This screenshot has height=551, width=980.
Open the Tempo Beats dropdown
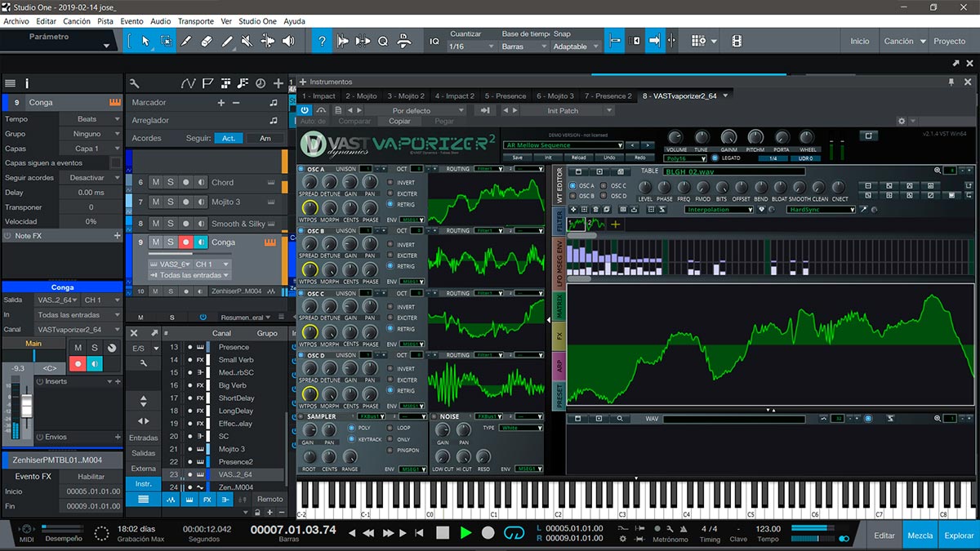coord(90,119)
